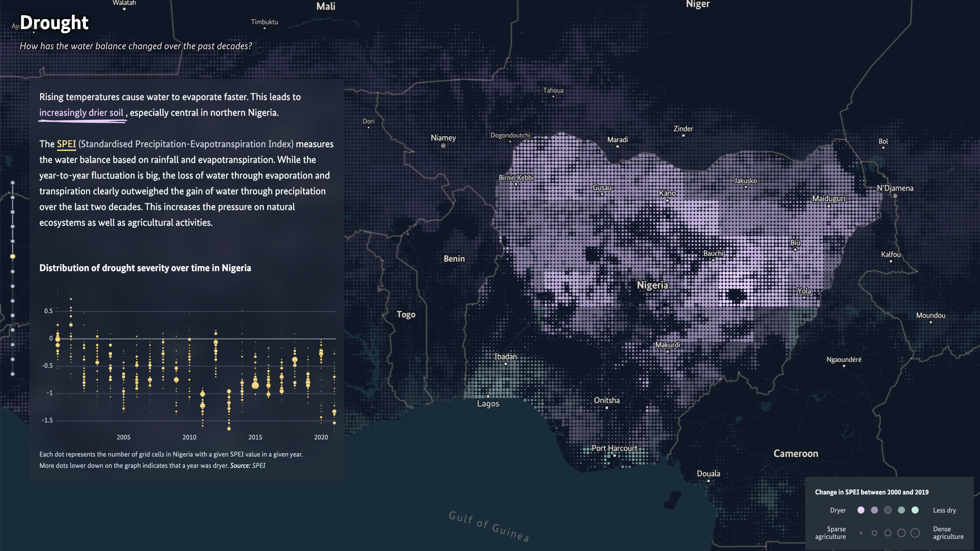980x551 pixels.
Task: Click the Drought page heading
Action: click(54, 23)
